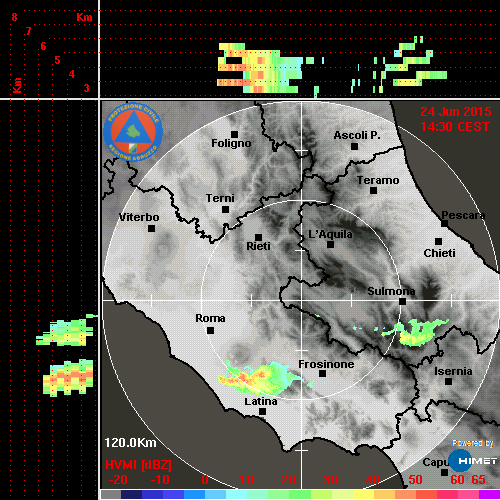Click the Latina city marker square
Viewport: 500px width, 500px height.
(x=262, y=412)
